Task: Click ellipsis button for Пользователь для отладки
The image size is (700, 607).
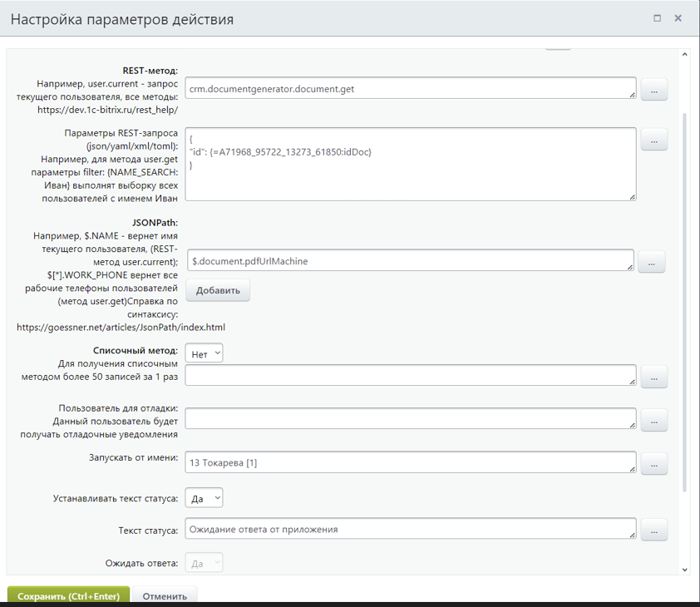Action: 653,420
